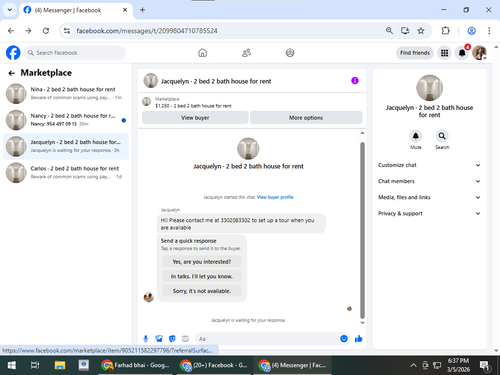This screenshot has height=375, width=500.
Task: Choose a GIF icon
Action: click(185, 339)
